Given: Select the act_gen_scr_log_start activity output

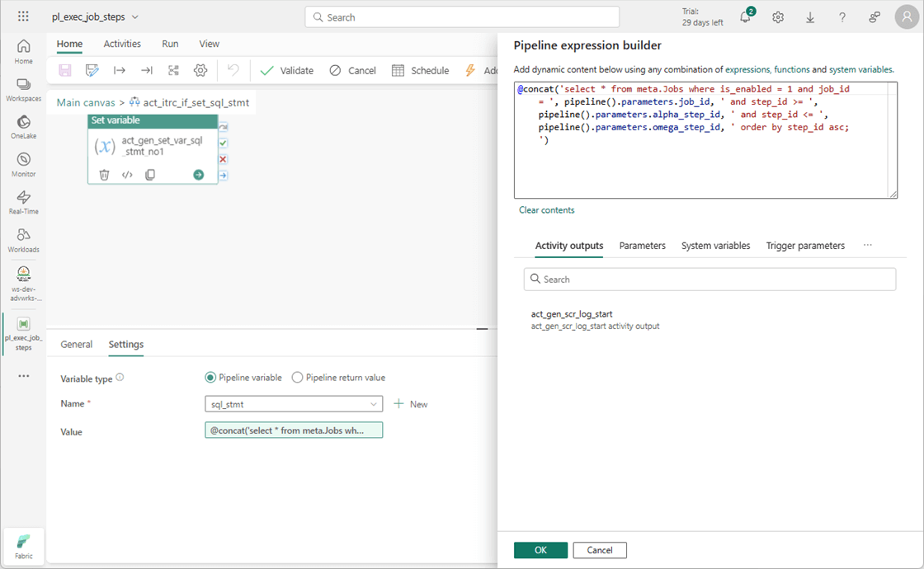Looking at the screenshot, I should pos(572,314).
